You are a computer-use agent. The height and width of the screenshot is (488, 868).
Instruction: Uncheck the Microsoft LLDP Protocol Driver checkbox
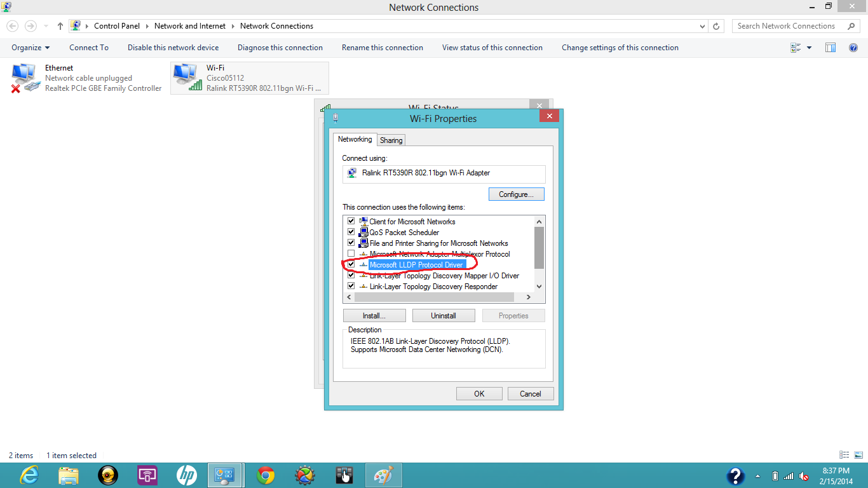coord(351,264)
